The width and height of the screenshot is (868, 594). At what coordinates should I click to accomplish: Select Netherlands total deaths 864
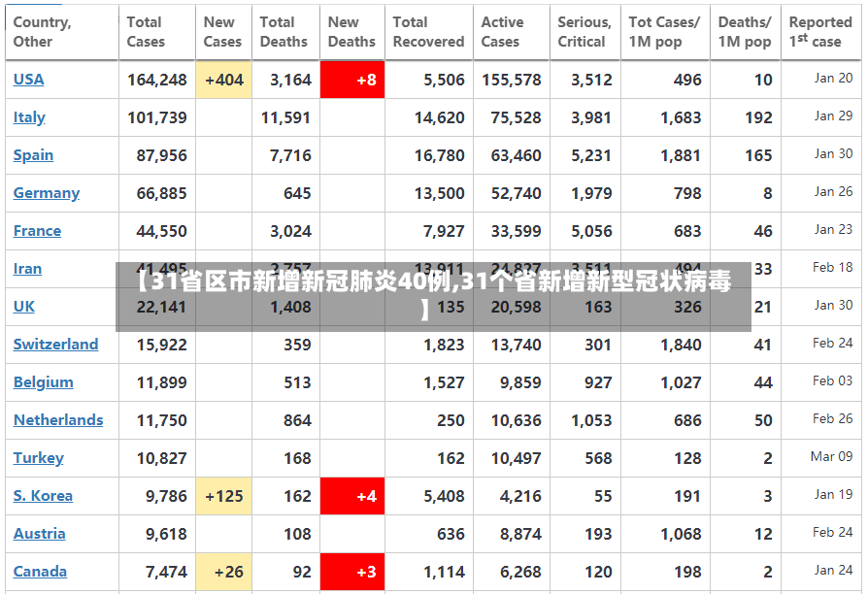pyautogui.click(x=297, y=420)
